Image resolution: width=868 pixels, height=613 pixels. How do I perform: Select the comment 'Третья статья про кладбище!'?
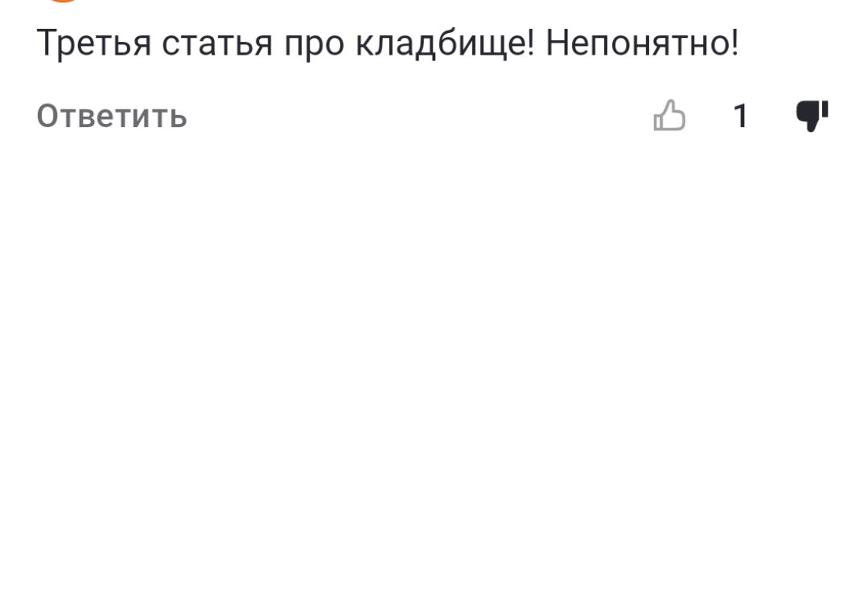390,43
